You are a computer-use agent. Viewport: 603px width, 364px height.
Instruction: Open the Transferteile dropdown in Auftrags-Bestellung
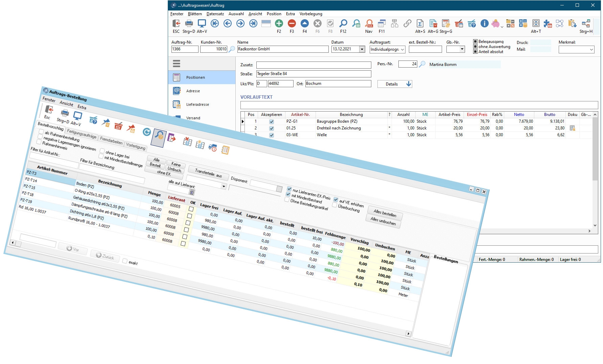[224, 186]
